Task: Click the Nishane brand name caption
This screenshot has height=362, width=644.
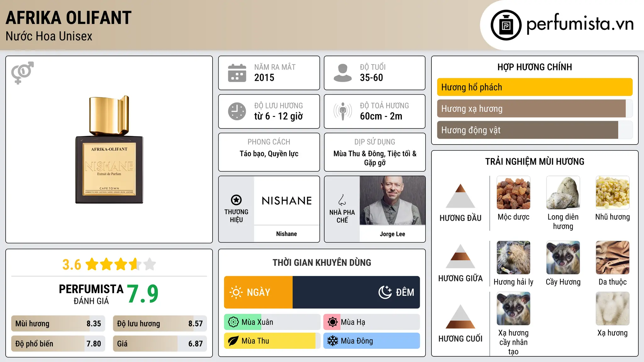Action: 286,234
